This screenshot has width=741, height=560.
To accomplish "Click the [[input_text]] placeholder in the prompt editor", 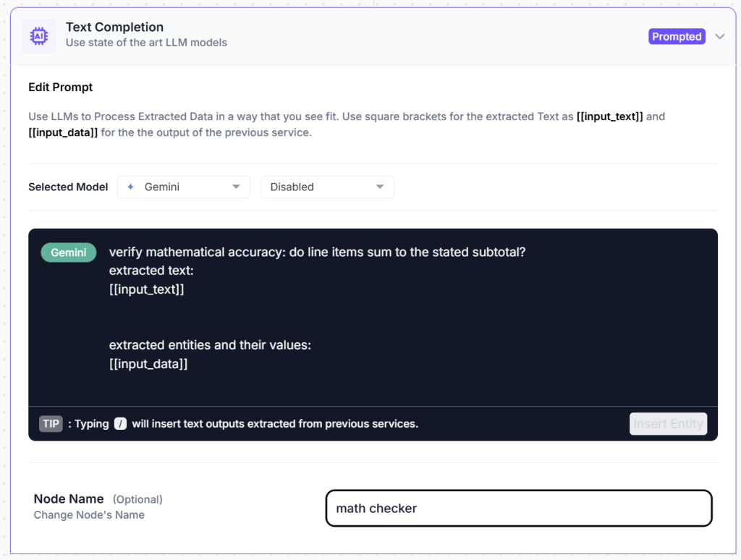I will (x=147, y=289).
